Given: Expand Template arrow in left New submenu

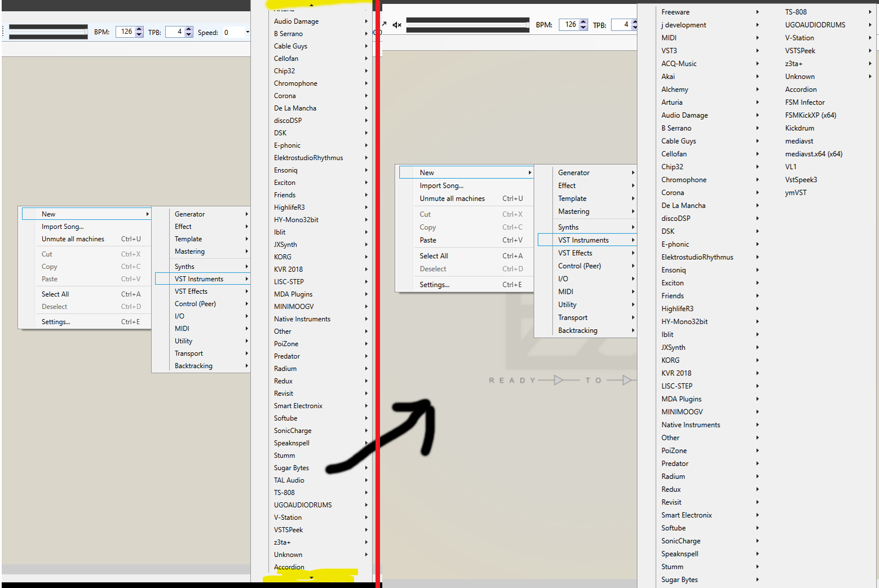Looking at the screenshot, I should pyautogui.click(x=247, y=239).
